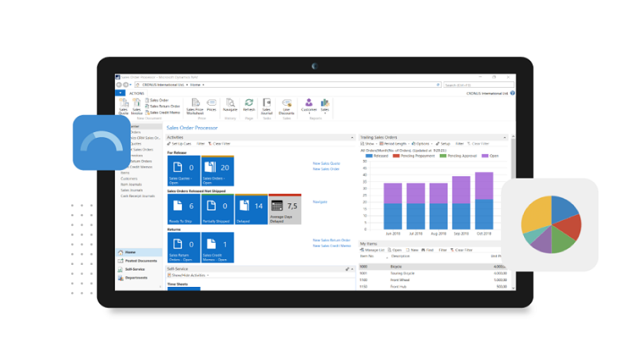
Task: Click the Search input field at top right
Action: 471,84
